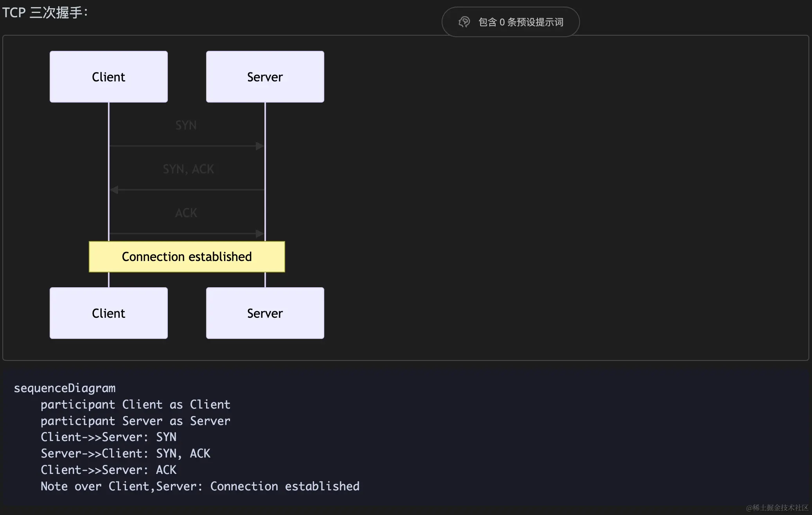Click the bottom Client participant box

tap(109, 313)
